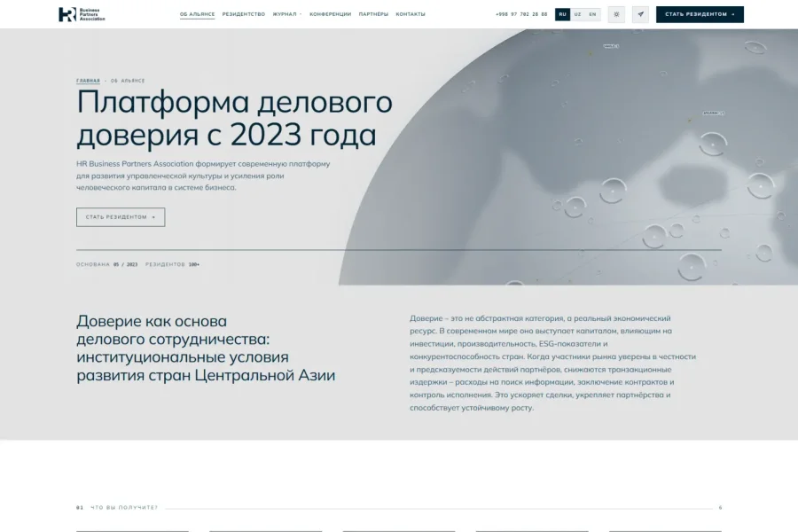Call the phone number +998 97 702 28 88
This screenshot has width=798, height=532.
521,14
